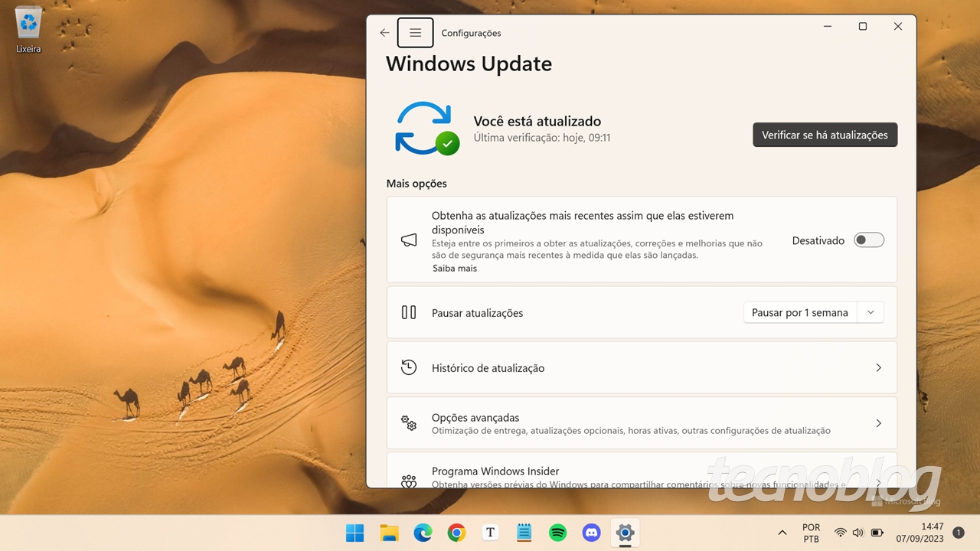Open Microsoft Edge from the taskbar
The width and height of the screenshot is (980, 551).
tap(423, 533)
